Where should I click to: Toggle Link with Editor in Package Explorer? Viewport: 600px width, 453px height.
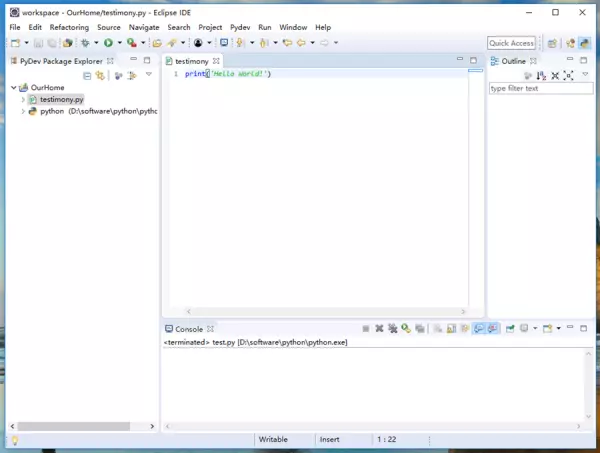click(101, 76)
